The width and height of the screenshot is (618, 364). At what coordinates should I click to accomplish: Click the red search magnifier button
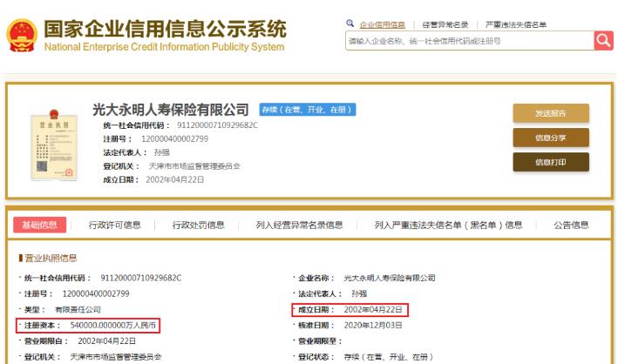[x=603, y=41]
